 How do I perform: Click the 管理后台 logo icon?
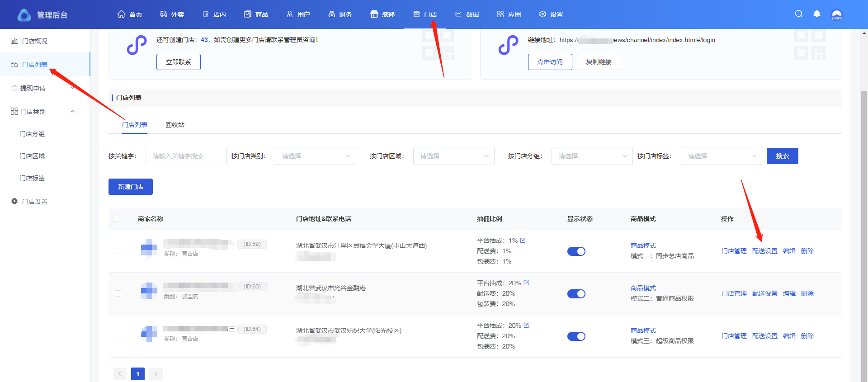tap(24, 15)
